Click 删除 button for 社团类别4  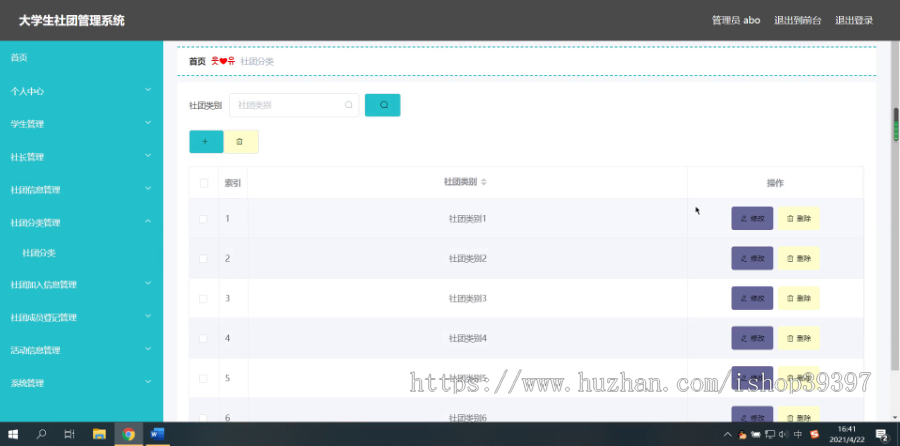[x=798, y=338]
